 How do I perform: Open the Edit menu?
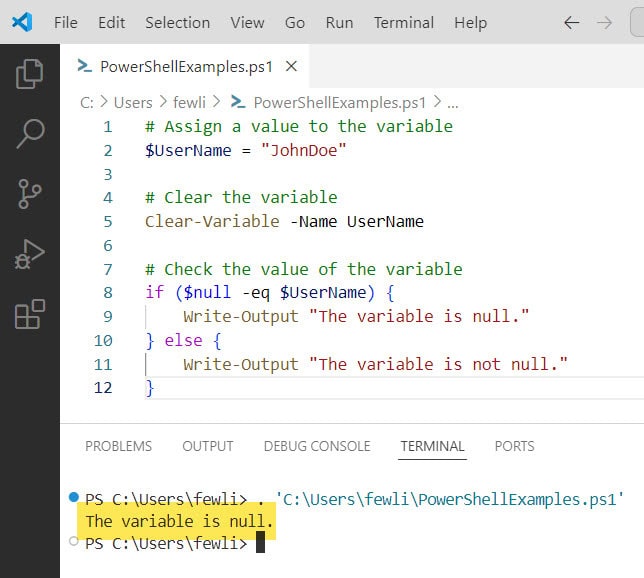[x=111, y=23]
